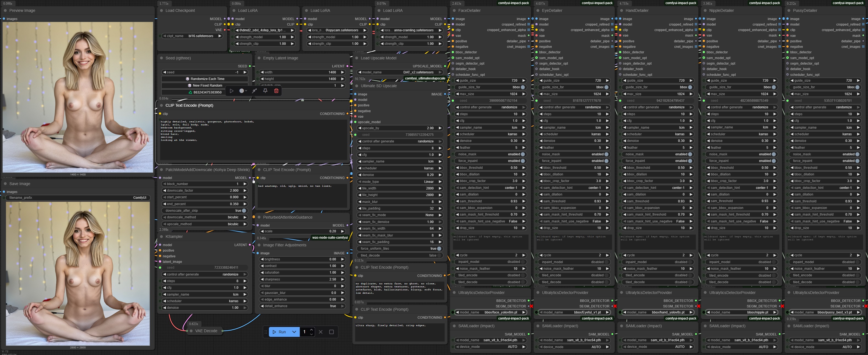The width and height of the screenshot is (868, 355).
Task: Increase PerturbedAttentionGuidance scale with right arrow
Action: click(x=342, y=231)
